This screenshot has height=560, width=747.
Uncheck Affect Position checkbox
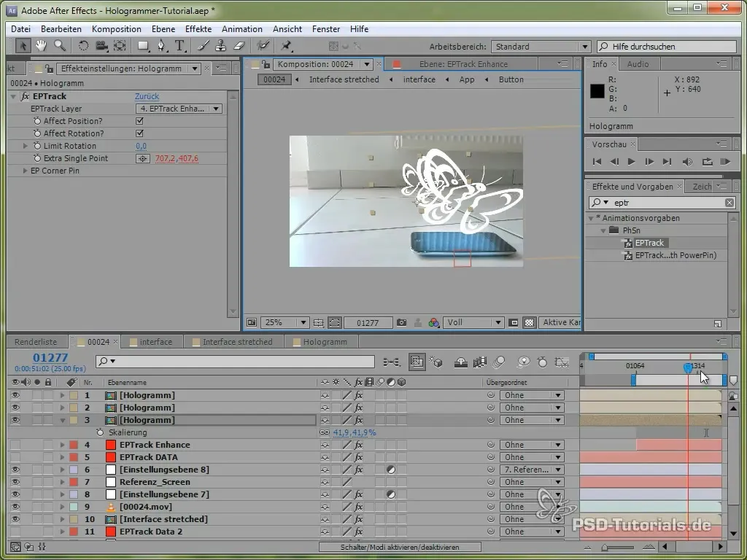point(139,121)
